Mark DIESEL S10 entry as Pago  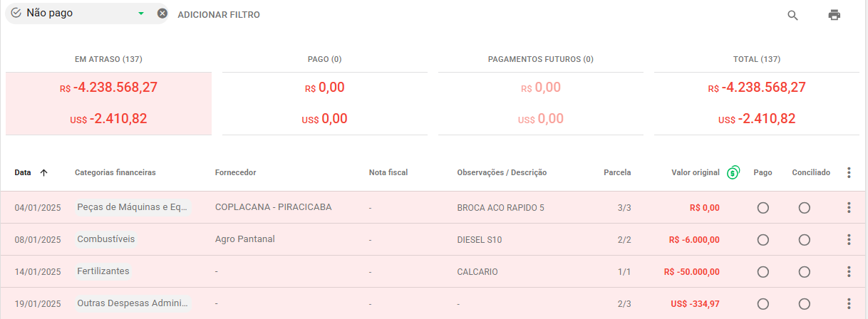[763, 240]
